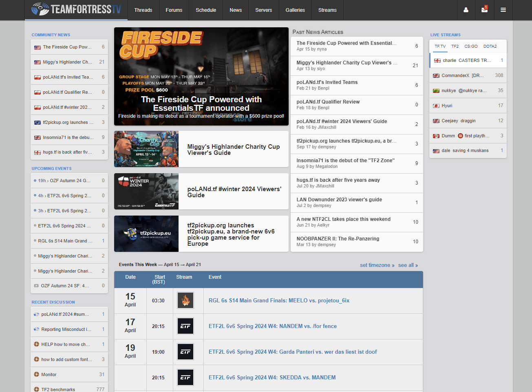
Task: Click UK flag beside Insomnia71 news item
Action: (x=38, y=138)
